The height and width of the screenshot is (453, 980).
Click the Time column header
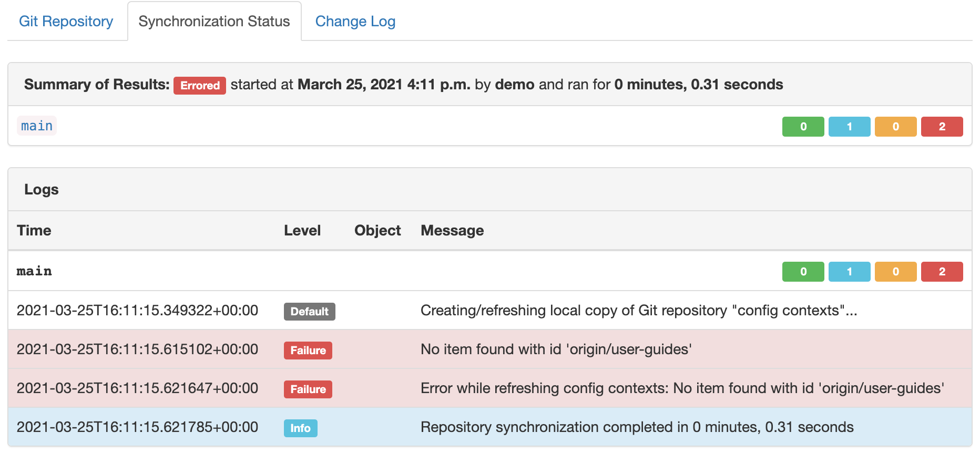34,231
